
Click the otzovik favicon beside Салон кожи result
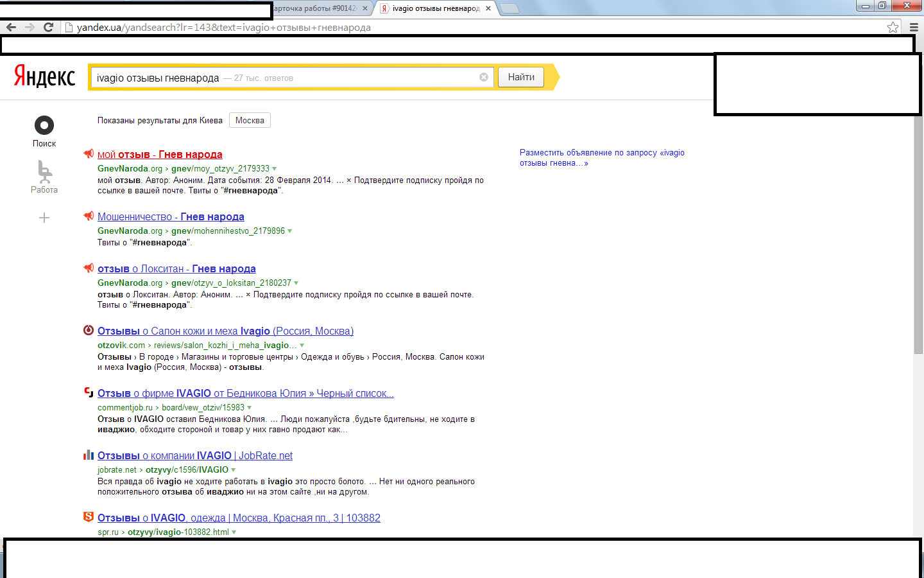tap(89, 330)
